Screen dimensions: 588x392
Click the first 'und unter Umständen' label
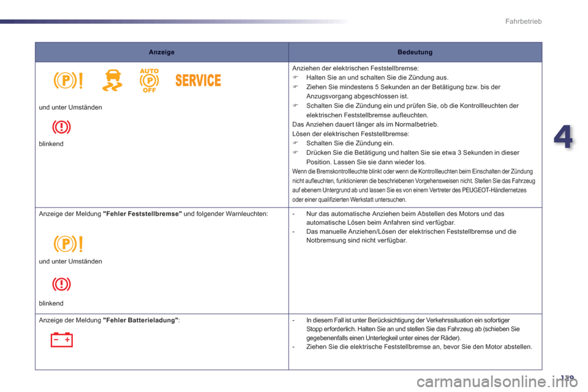pos(70,107)
